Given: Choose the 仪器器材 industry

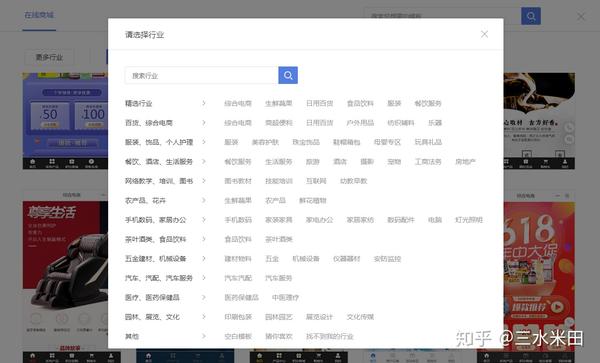Looking at the screenshot, I should point(347,259).
